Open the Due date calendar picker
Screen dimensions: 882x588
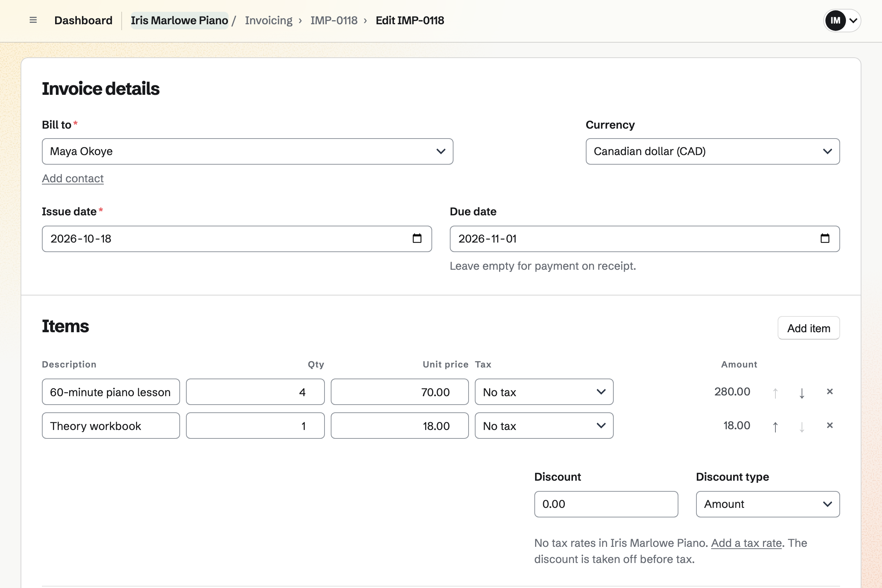(x=825, y=239)
